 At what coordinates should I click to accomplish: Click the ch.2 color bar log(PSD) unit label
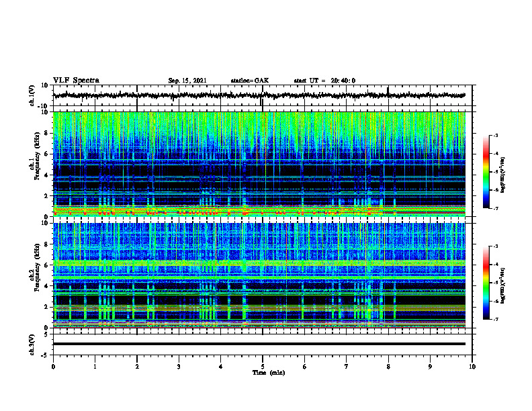pos(503,286)
